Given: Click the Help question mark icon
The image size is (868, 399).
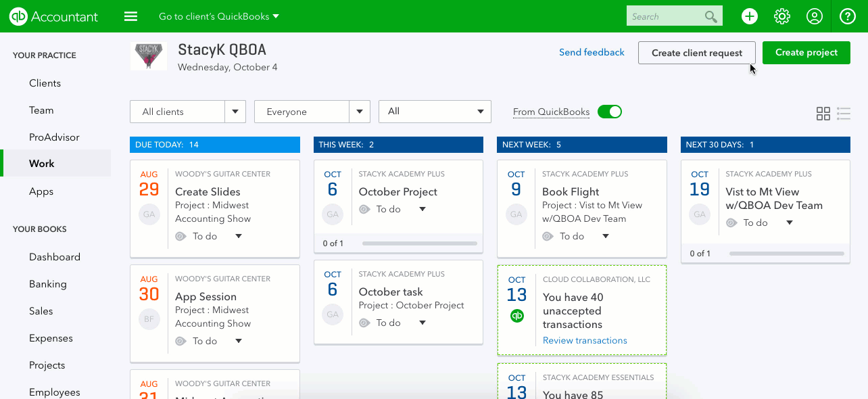Looking at the screenshot, I should [848, 16].
